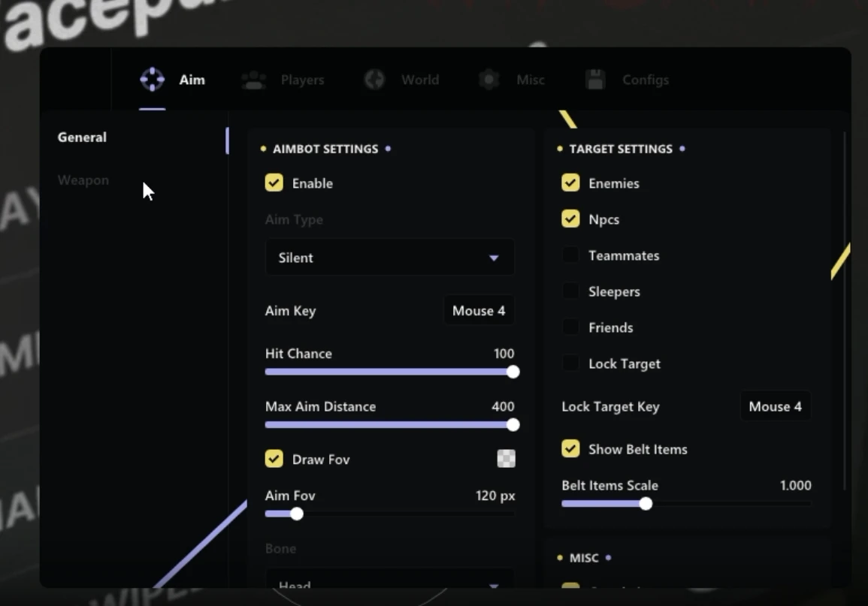Uncheck the Npcs target checkbox
This screenshot has height=606, width=868.
tap(570, 219)
